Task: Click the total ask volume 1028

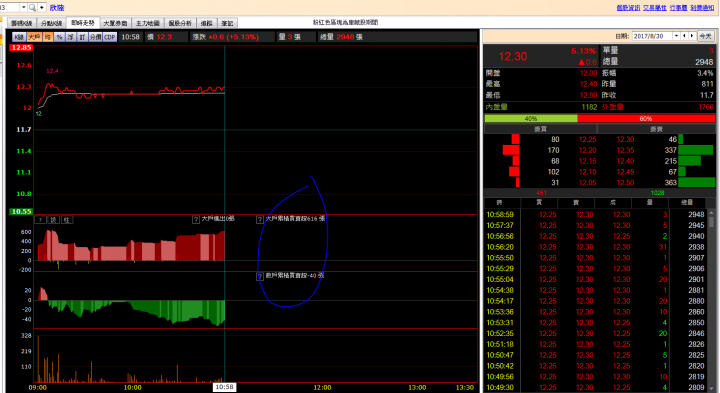Action: click(657, 193)
